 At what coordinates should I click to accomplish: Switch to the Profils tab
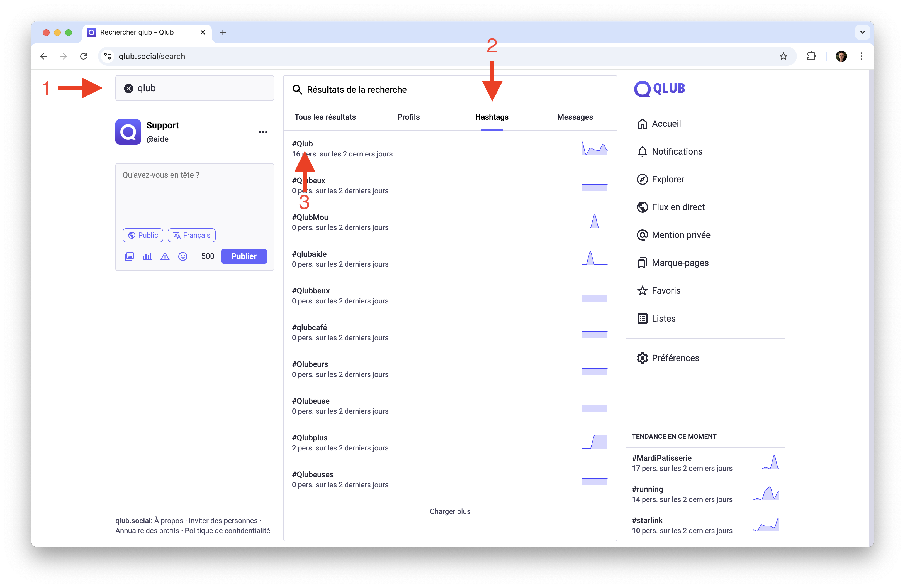[408, 117]
